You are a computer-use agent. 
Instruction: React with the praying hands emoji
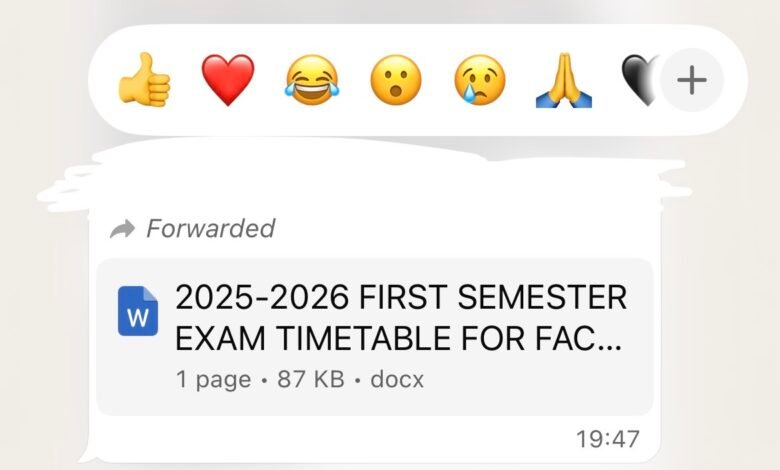(x=564, y=79)
